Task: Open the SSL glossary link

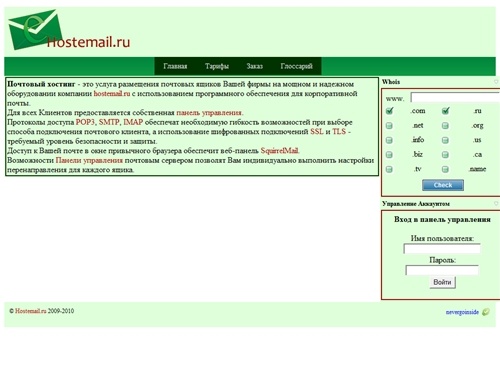Action: coord(317,132)
